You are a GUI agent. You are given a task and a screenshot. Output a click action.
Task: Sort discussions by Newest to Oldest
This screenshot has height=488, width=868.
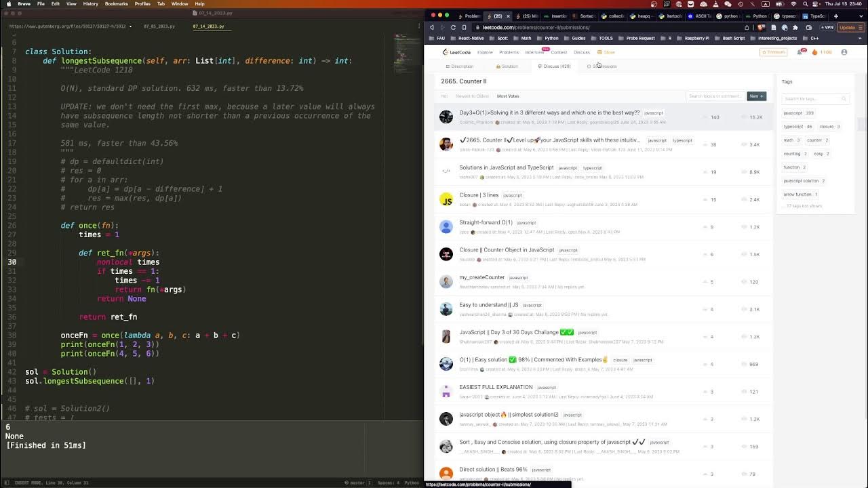click(472, 96)
